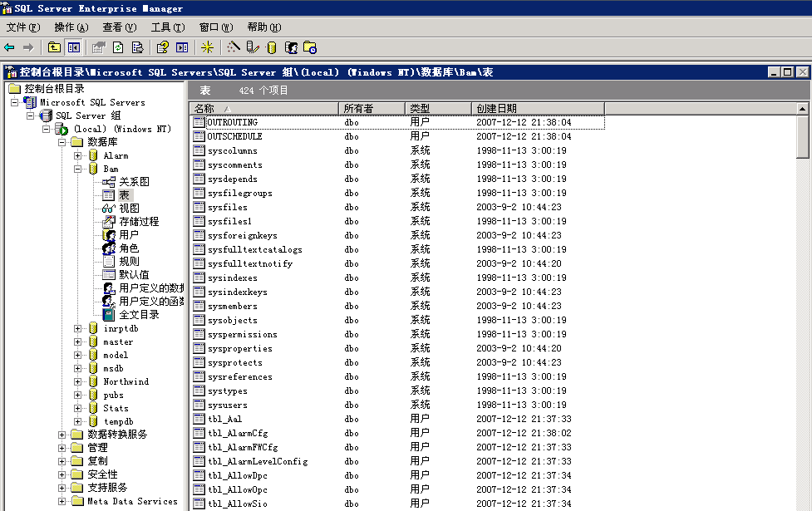Viewport: 812px width, 511px height.
Task: Expand the 安全性 folder
Action: pyautogui.click(x=62, y=474)
